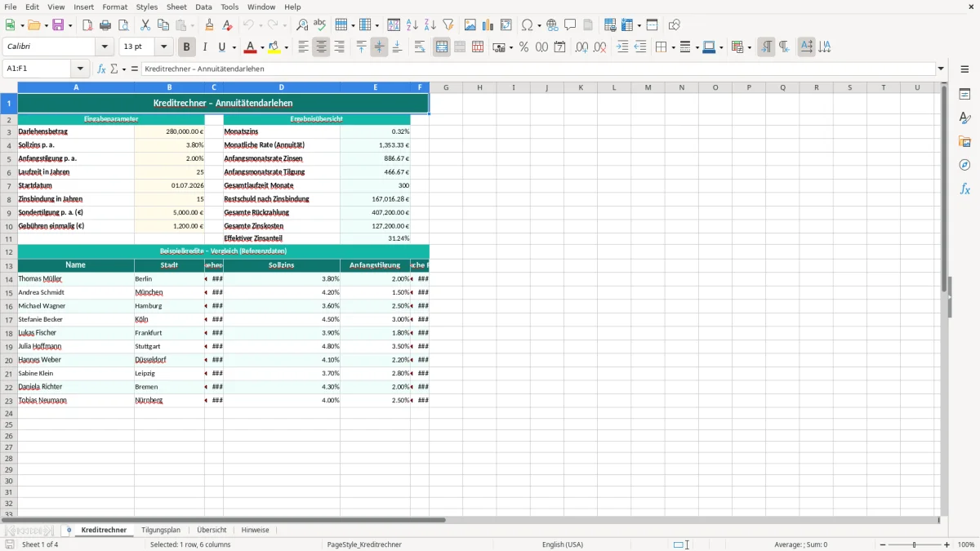Click Sort Ascending icon
Image resolution: width=980 pixels, height=551 pixels.
point(412,25)
